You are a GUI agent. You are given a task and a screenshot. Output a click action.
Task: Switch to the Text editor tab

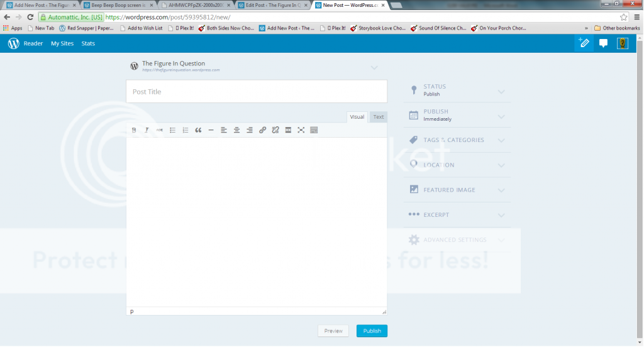click(x=378, y=117)
